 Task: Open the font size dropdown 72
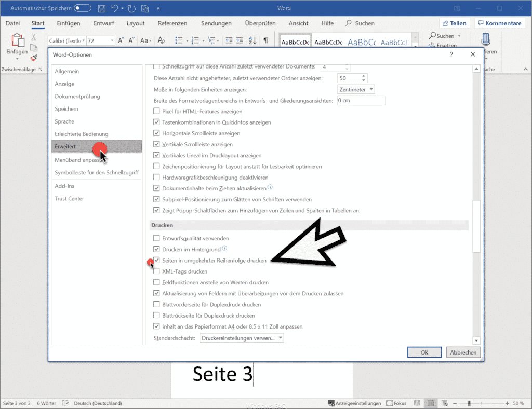(x=112, y=40)
